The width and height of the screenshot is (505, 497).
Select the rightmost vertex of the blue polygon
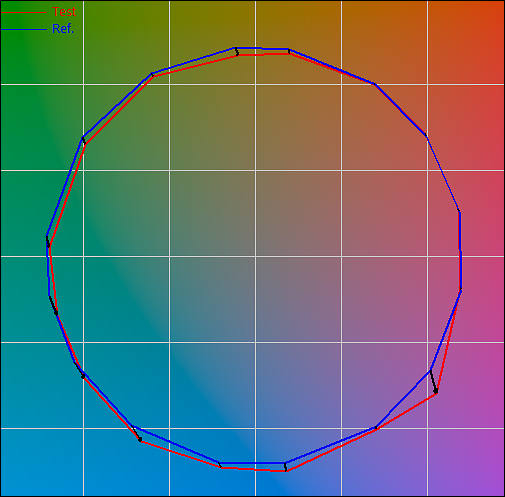click(461, 289)
